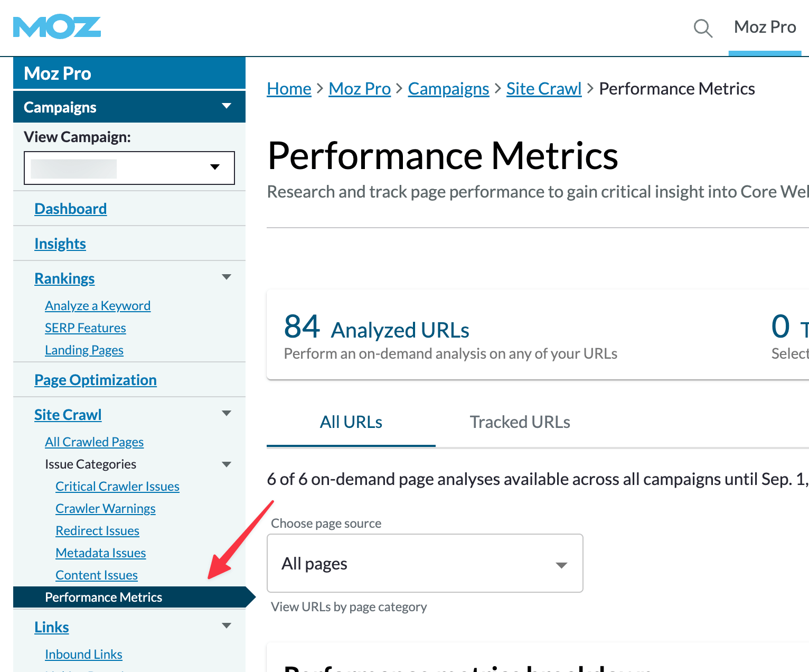Screen dimensions: 809x672
Task: Click the Site Crawl breadcrumb link
Action: tap(544, 89)
